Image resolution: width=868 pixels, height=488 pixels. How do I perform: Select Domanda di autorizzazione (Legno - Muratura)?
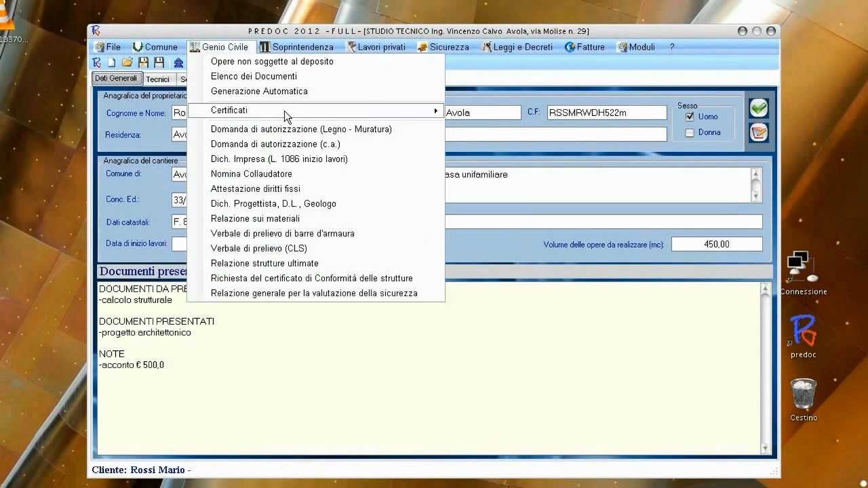click(x=315, y=129)
